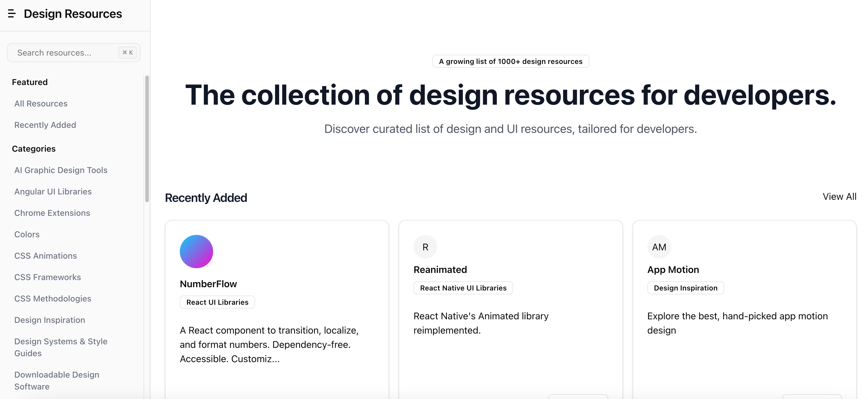The height and width of the screenshot is (399, 868).
Task: Click View All for Recently Added
Action: coord(839,197)
